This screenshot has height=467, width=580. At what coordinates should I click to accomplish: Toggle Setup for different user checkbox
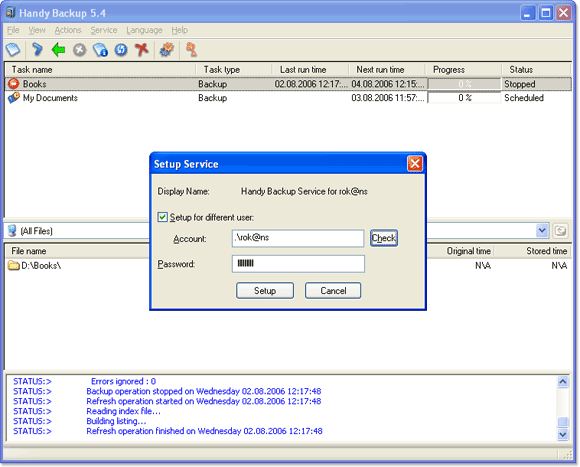(x=162, y=217)
